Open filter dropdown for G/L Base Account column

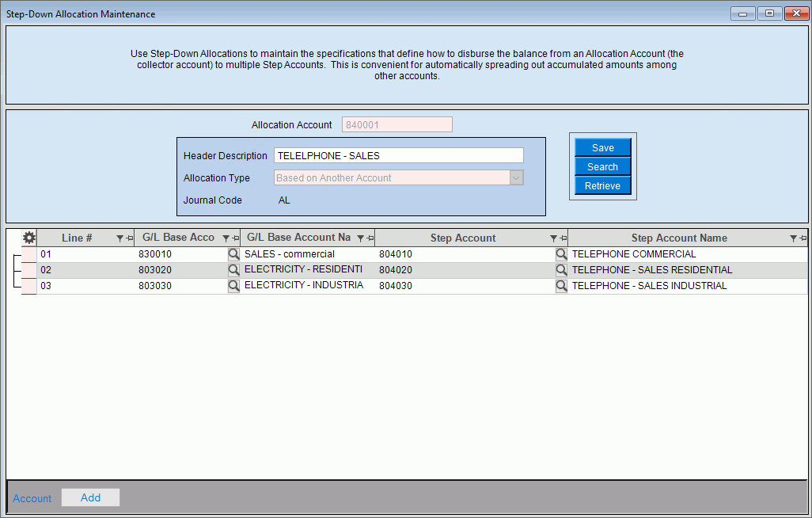pos(226,238)
